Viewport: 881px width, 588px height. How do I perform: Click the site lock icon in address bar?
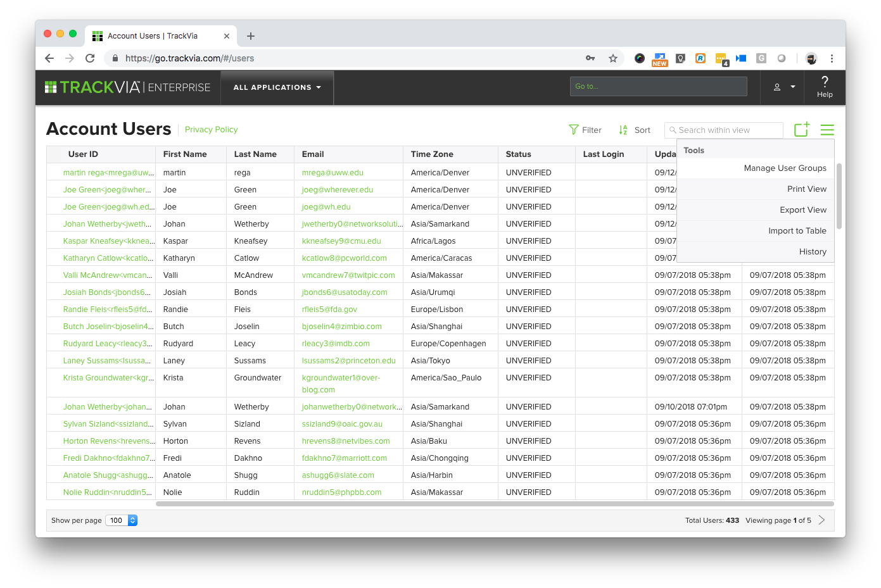pos(115,58)
